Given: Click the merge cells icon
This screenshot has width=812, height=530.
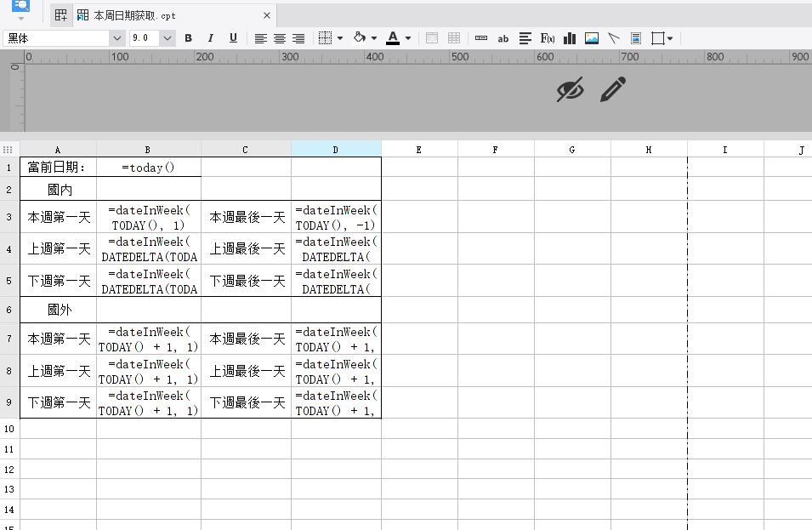Looking at the screenshot, I should point(432,38).
